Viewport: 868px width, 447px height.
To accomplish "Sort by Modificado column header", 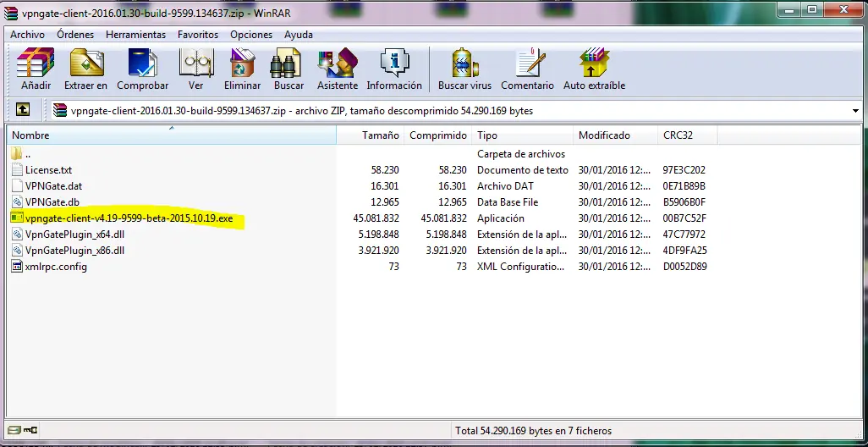I will click(x=615, y=135).
